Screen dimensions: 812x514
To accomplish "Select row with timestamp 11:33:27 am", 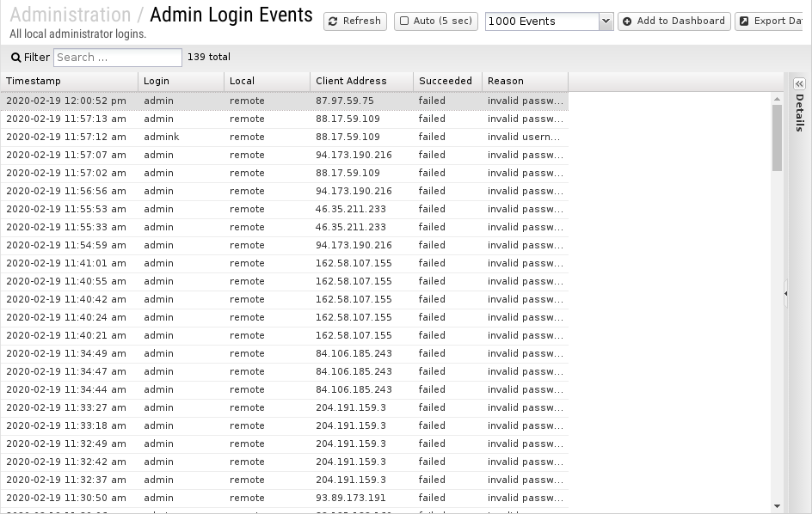I will (x=285, y=408).
